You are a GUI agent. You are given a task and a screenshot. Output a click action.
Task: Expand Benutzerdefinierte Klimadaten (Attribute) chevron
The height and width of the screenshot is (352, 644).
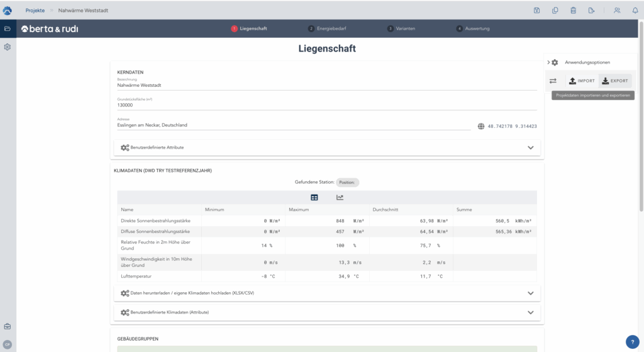tap(531, 312)
